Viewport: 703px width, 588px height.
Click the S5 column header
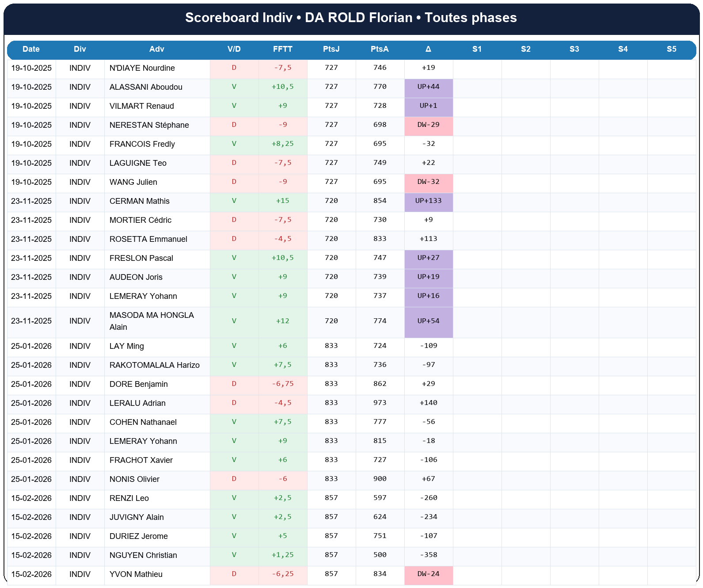[671, 49]
